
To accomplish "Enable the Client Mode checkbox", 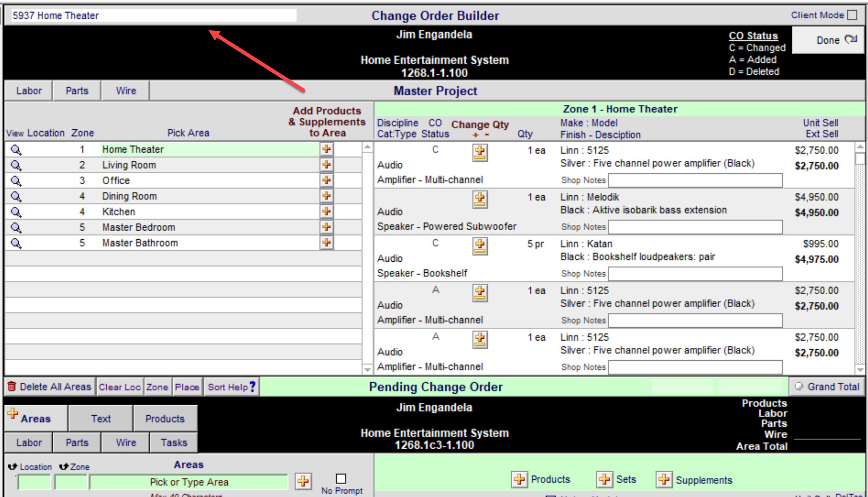I will tap(853, 15).
